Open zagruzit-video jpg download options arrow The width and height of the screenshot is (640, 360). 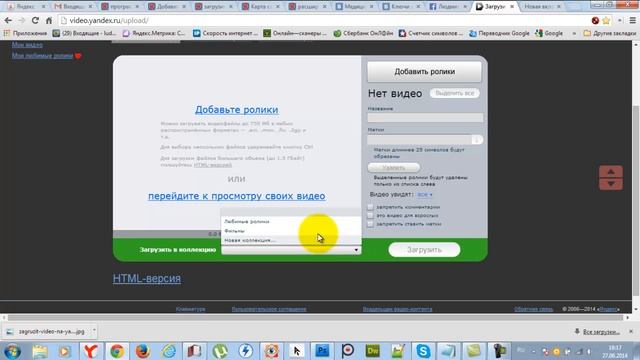click(x=94, y=330)
